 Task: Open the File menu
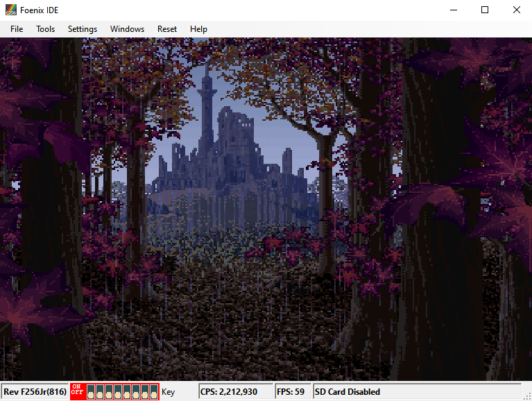click(x=17, y=29)
